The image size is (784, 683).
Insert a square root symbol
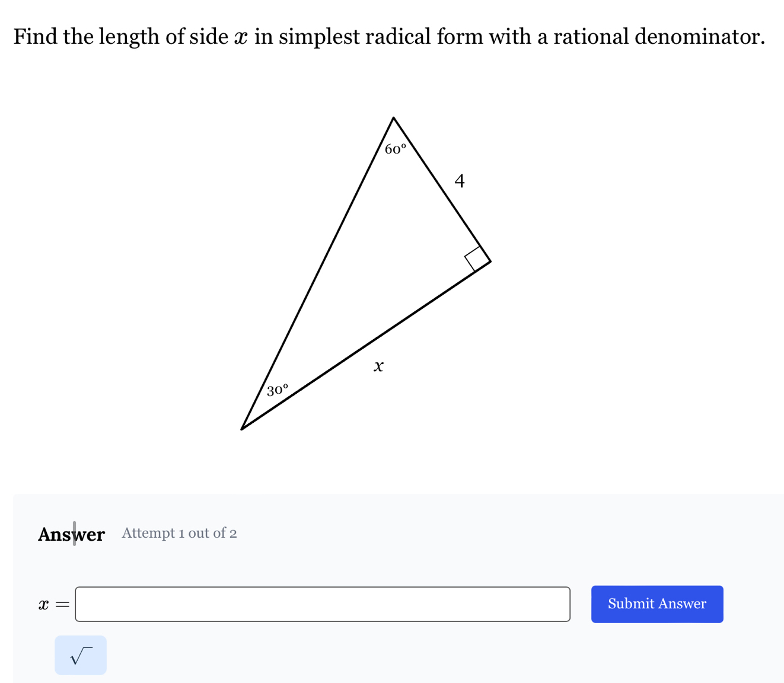(x=81, y=655)
